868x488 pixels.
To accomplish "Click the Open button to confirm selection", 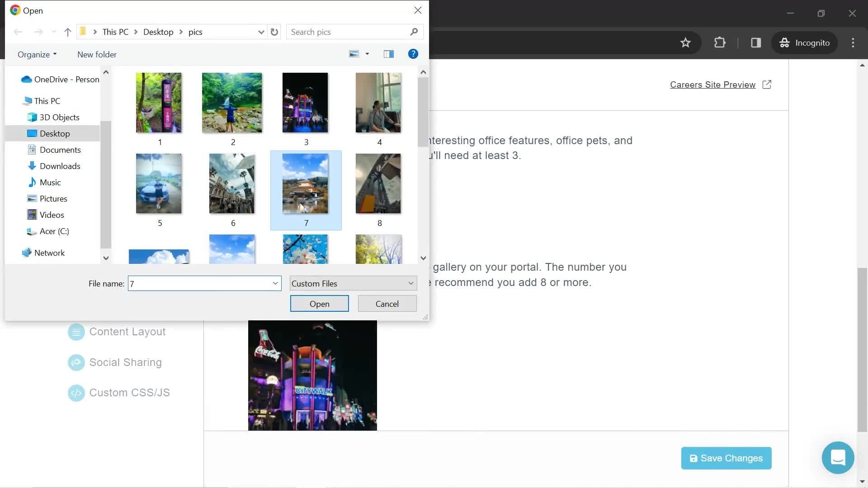I will 320,304.
